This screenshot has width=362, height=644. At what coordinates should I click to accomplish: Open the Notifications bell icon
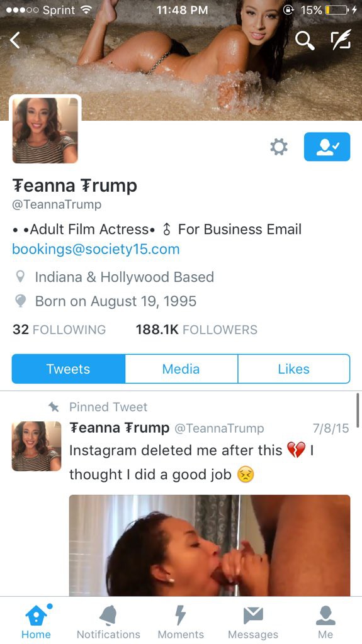(108, 616)
